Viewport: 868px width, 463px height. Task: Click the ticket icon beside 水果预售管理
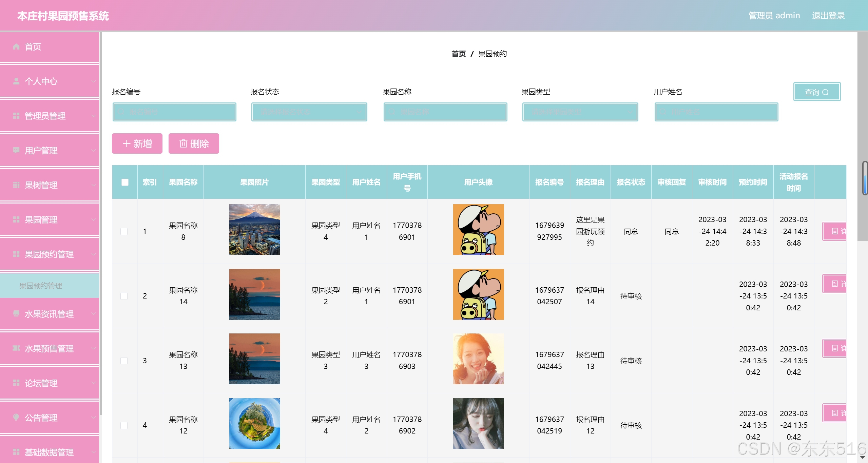pyautogui.click(x=16, y=348)
